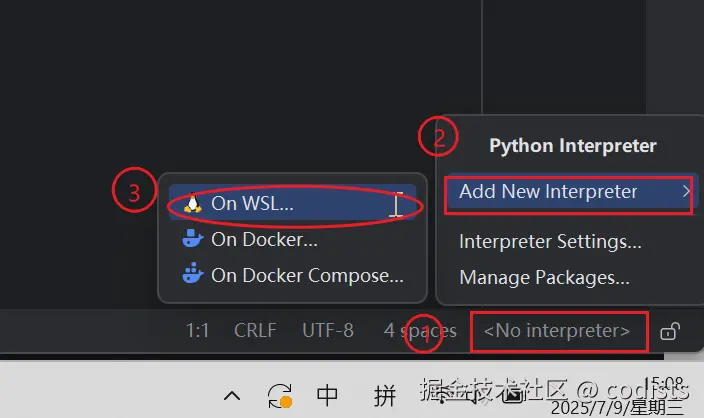Open Manage Packages...
The width and height of the screenshot is (704, 418).
pyautogui.click(x=544, y=277)
